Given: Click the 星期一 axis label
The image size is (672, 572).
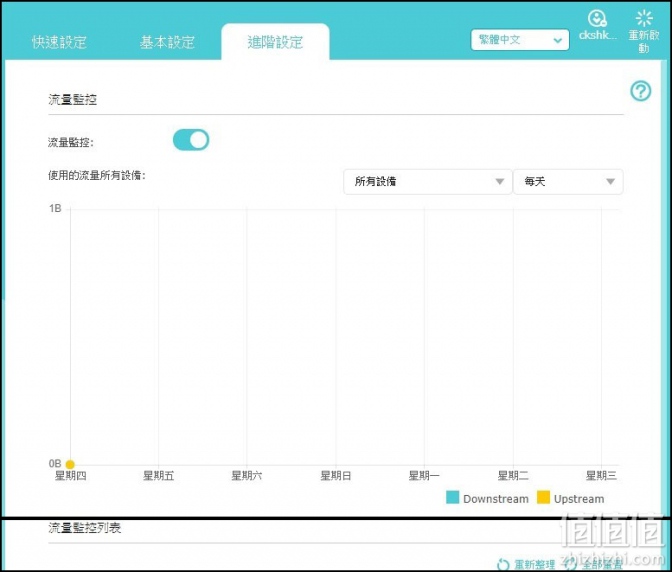Looking at the screenshot, I should click(x=424, y=476).
